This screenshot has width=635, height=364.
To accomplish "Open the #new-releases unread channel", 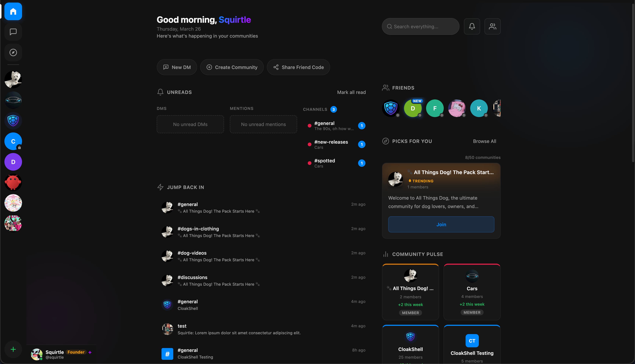I will tap(331, 144).
